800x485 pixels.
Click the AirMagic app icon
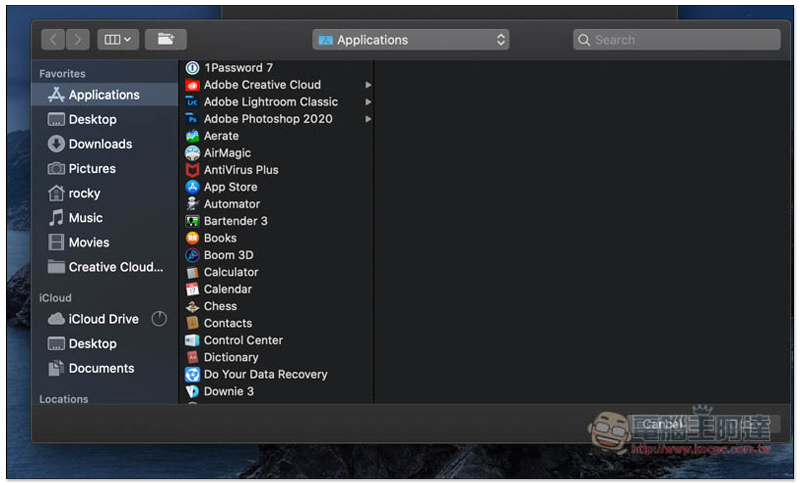click(x=192, y=153)
